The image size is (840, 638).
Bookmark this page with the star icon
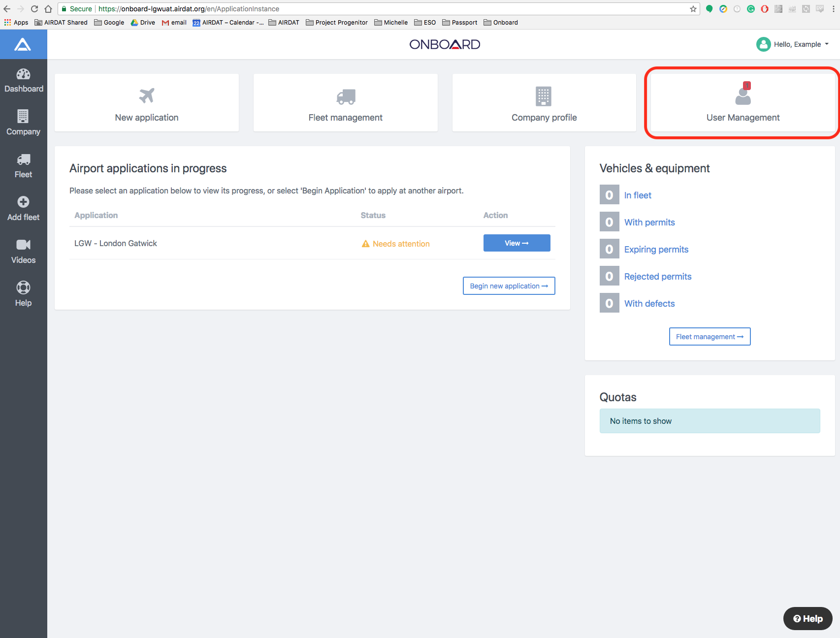(x=693, y=9)
